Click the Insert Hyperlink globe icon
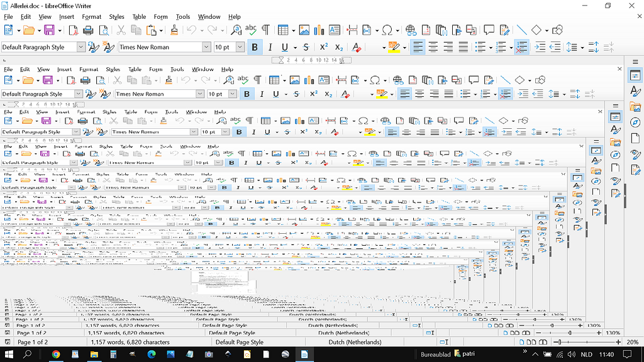This screenshot has width=644, height=362. pyautogui.click(x=411, y=29)
